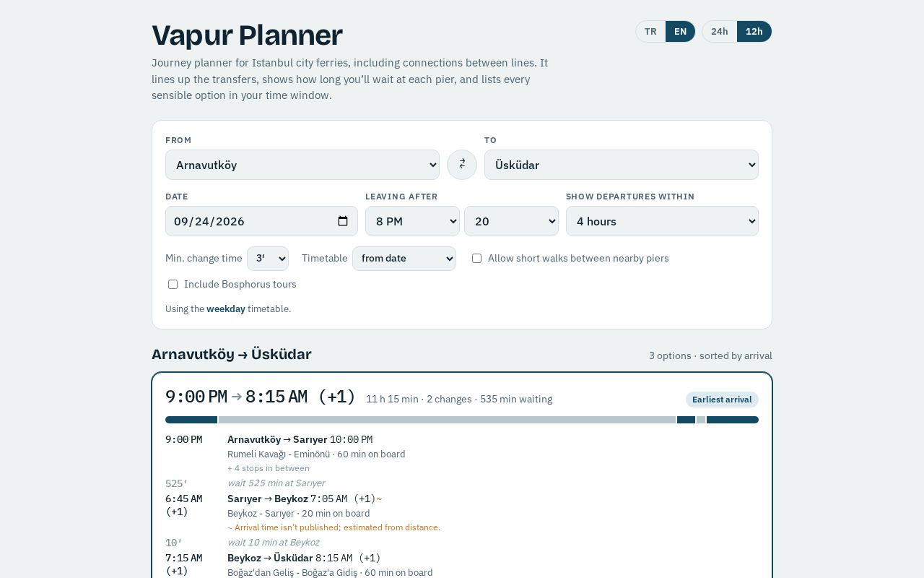Image resolution: width=924 pixels, height=578 pixels.
Task: Click the first dark segment of the journey bar
Action: point(191,420)
